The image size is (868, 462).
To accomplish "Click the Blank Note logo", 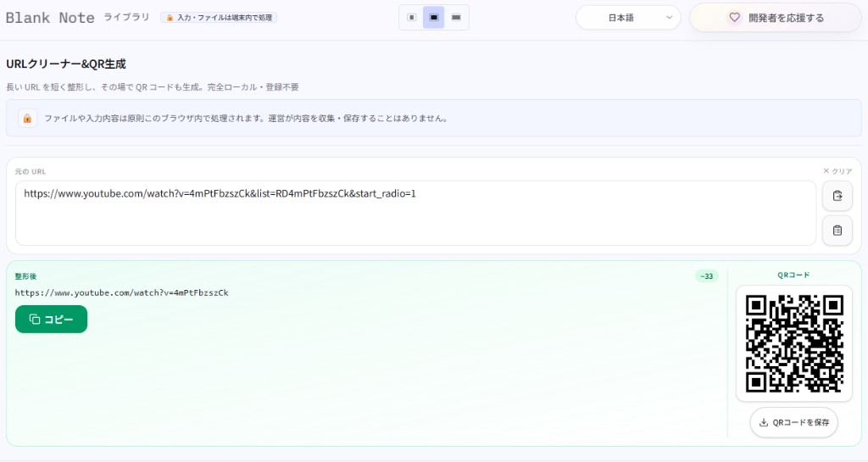I will click(x=50, y=18).
